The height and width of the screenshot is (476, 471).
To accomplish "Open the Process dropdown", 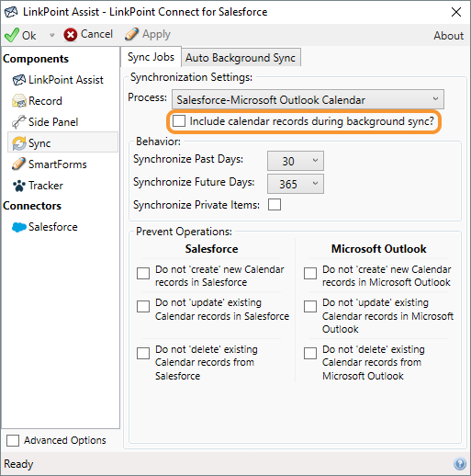I will pyautogui.click(x=308, y=99).
